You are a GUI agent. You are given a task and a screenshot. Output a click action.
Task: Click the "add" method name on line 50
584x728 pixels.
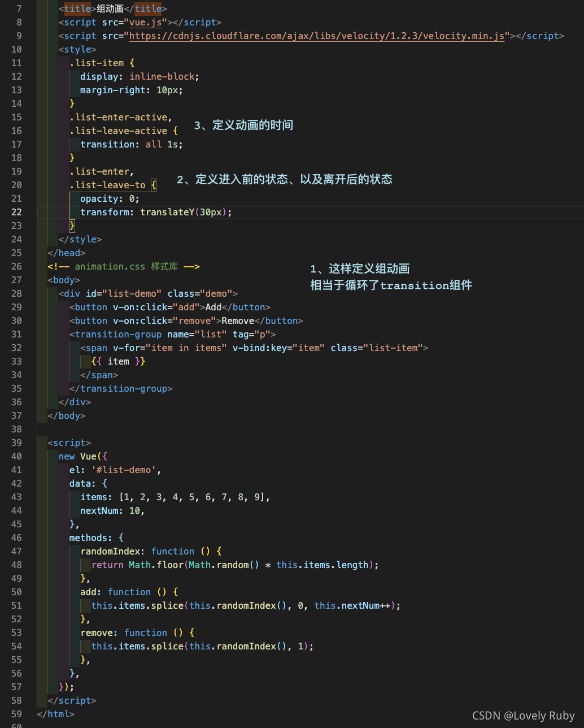[x=88, y=592]
